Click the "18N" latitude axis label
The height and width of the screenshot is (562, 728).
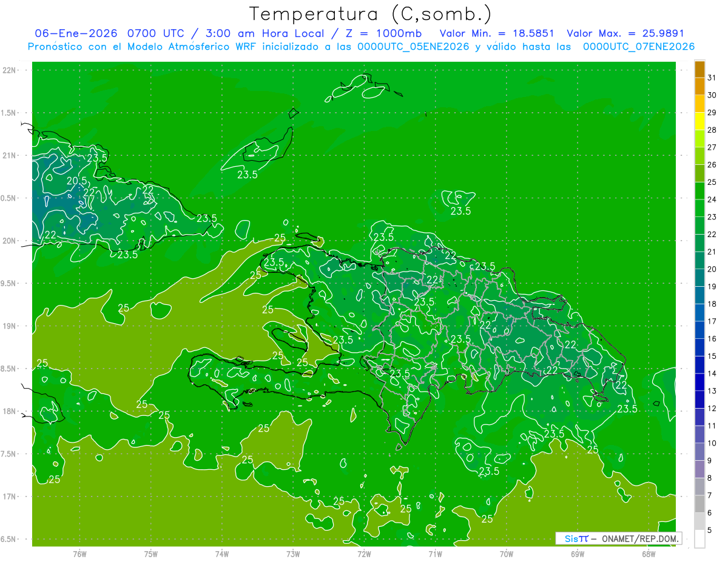tap(10, 411)
